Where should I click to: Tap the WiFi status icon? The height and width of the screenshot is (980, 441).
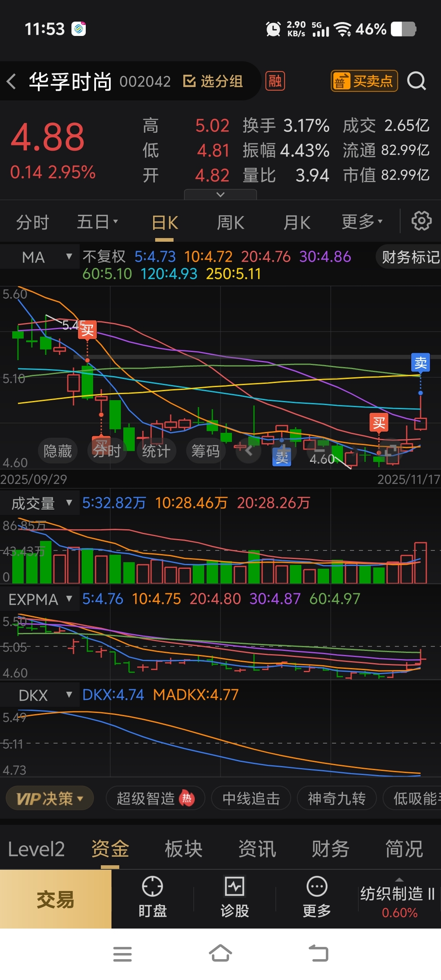click(x=343, y=29)
